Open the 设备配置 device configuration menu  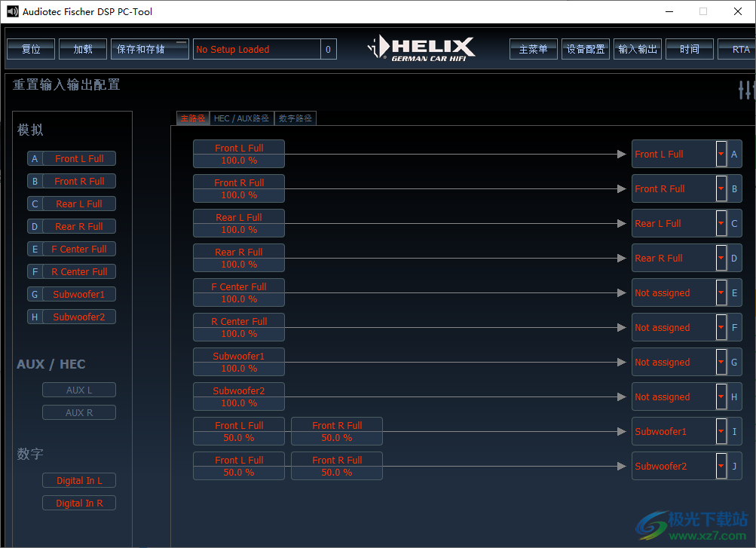click(x=586, y=49)
